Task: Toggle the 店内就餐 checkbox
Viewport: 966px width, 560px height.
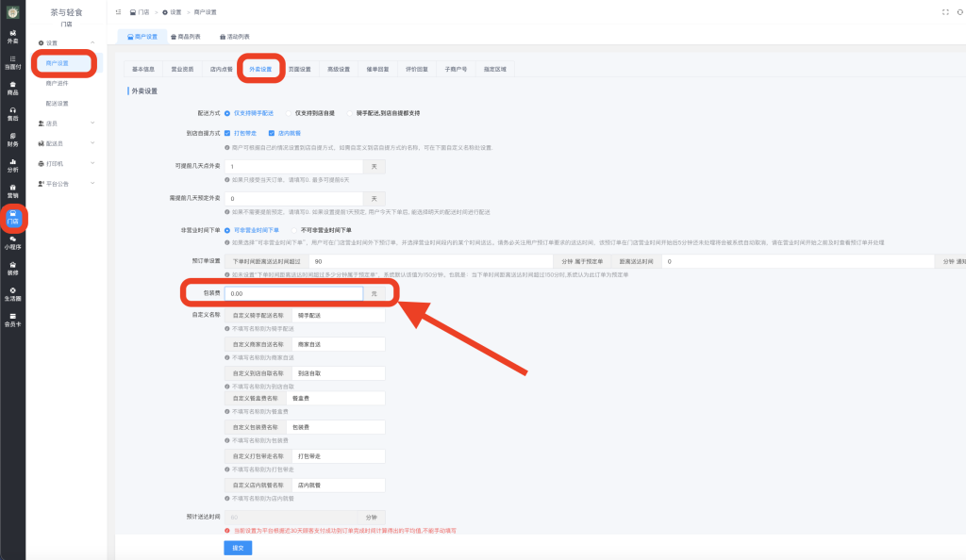Action: point(272,133)
